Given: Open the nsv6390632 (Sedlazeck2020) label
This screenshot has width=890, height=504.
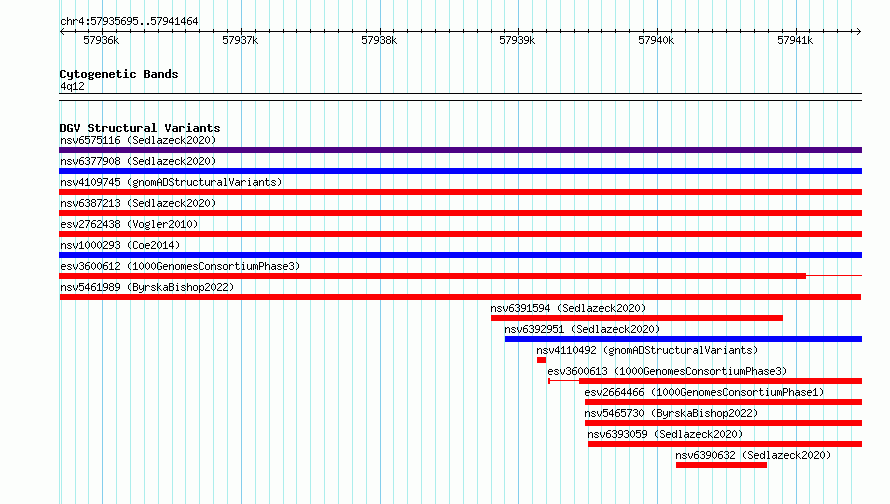Looking at the screenshot, I should [753, 455].
